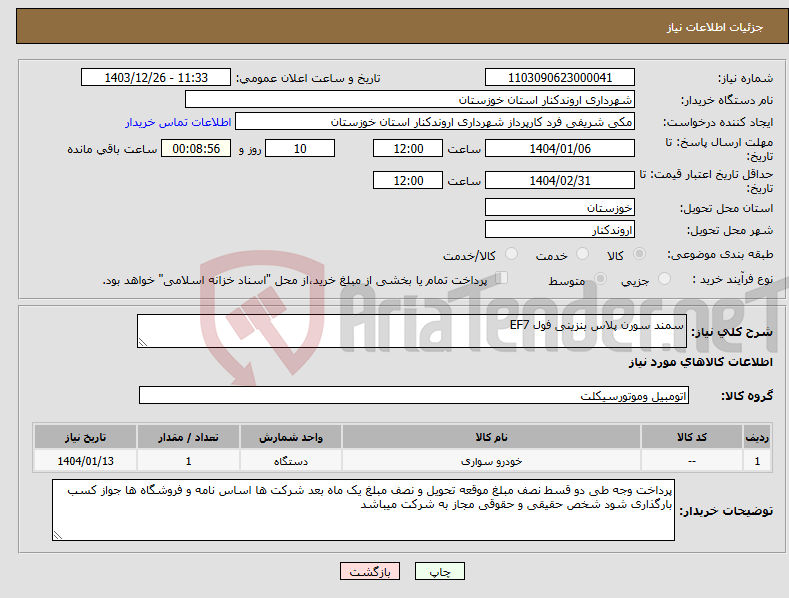Click the announcement date and time field
The height and width of the screenshot is (598, 789).
click(x=155, y=78)
